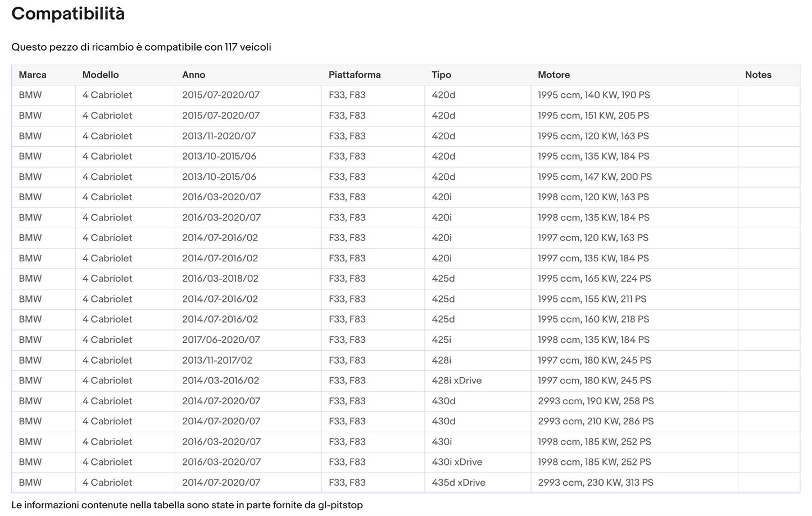Click the Anno column header
Image resolution: width=812 pixels, height=516 pixels.
pos(194,75)
